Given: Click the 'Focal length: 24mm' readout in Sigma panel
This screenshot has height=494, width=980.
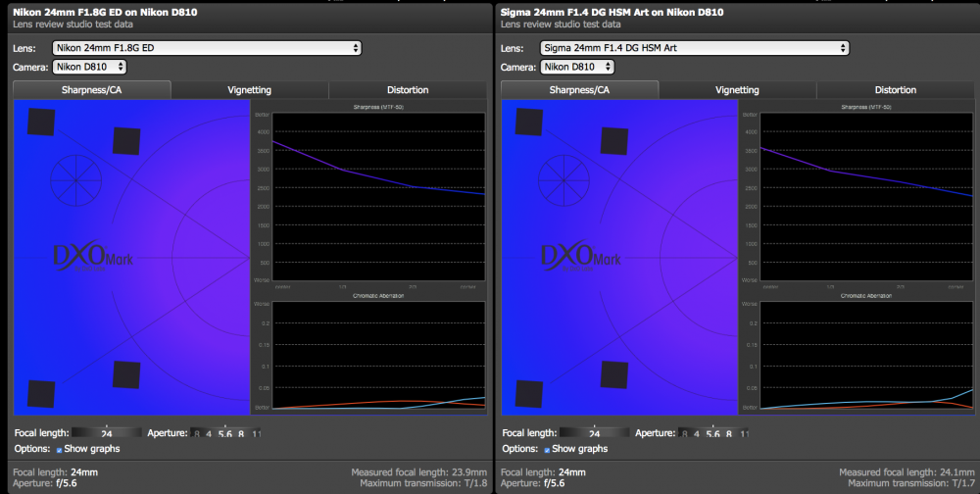Looking at the screenshot, I should tap(543, 472).
